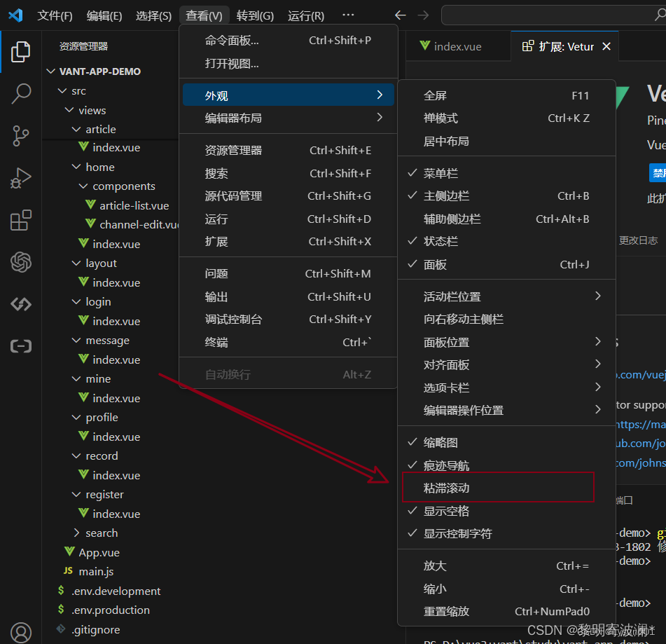666x644 pixels.
Task: Switch to the index.vue editor tab
Action: coord(458,46)
